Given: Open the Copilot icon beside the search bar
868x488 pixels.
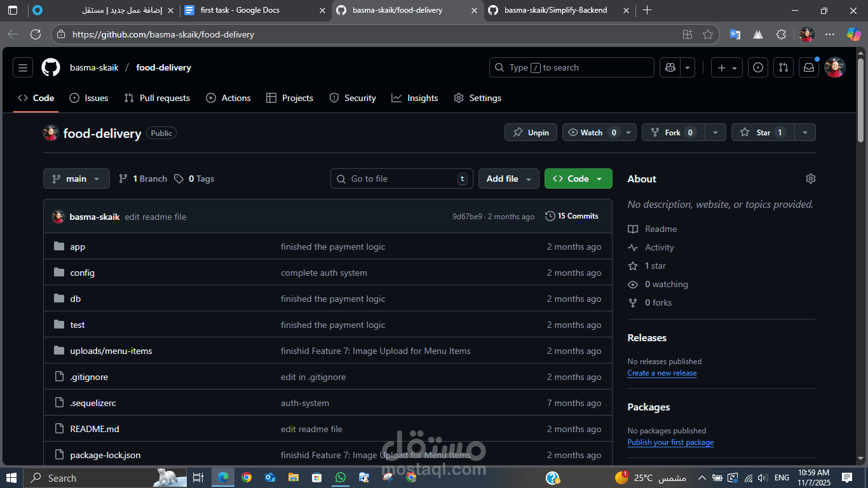Looking at the screenshot, I should [x=669, y=67].
